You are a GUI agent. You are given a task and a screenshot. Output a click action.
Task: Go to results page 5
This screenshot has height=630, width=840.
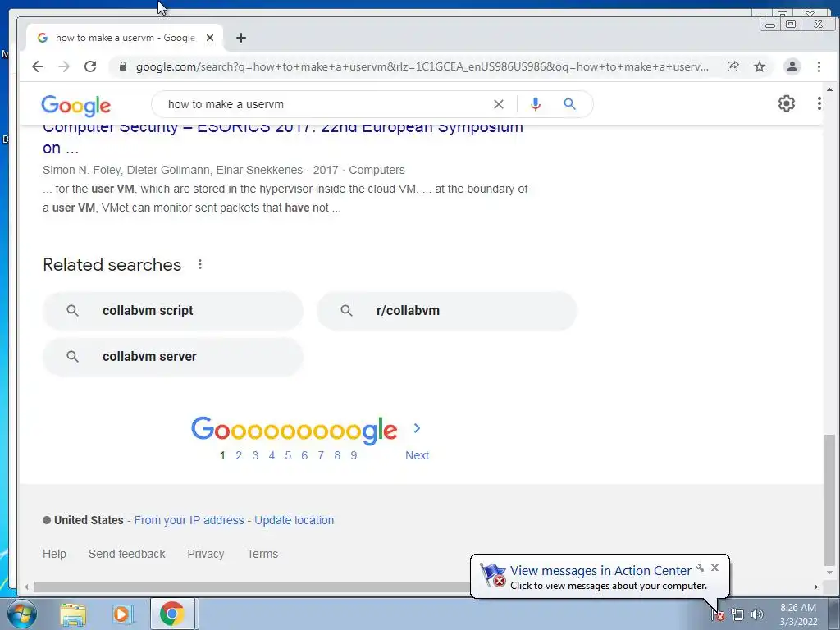288,455
